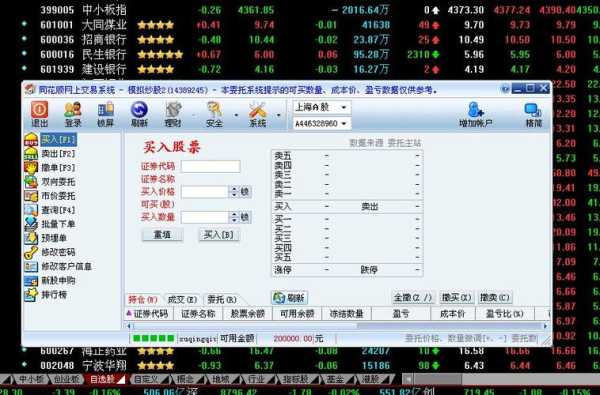
Task: Switch to the 成交 tab
Action: (x=182, y=300)
